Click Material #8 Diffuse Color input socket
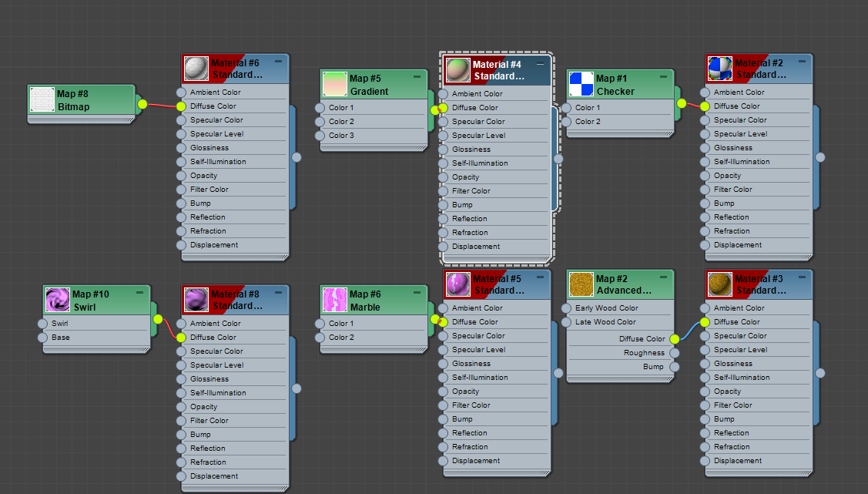The image size is (868, 494). tap(181, 338)
